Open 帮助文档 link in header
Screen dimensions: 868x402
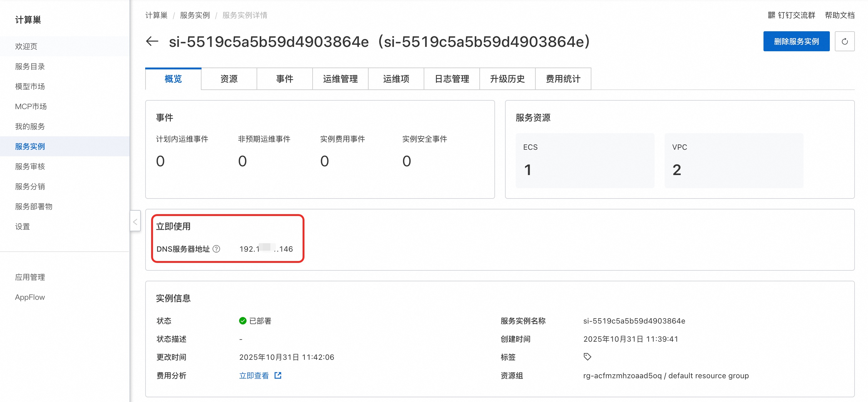pyautogui.click(x=839, y=15)
